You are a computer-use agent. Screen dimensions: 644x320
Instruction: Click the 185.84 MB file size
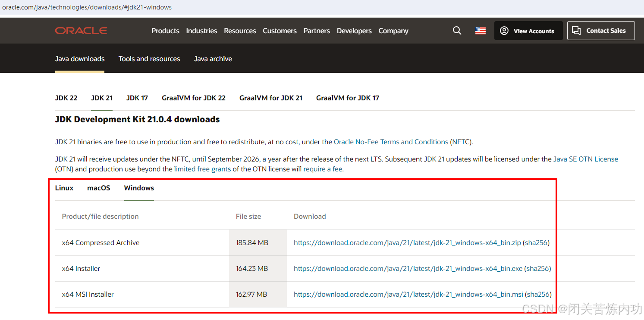pos(252,242)
